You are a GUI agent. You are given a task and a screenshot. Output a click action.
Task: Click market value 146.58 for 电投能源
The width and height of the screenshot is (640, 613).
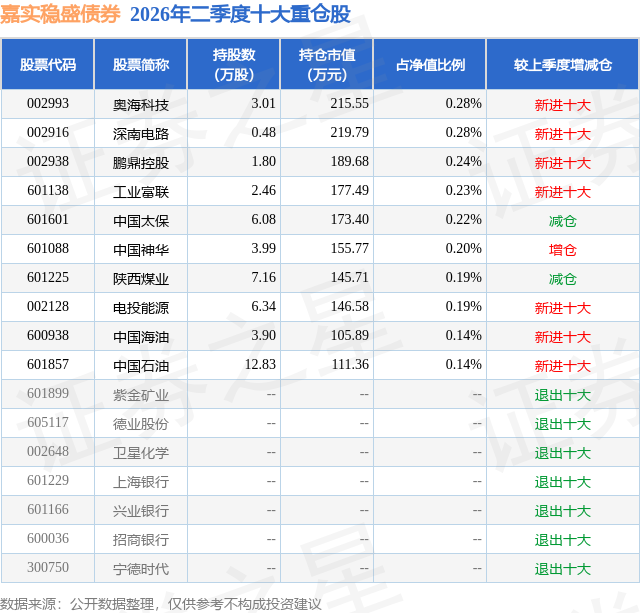pos(350,306)
